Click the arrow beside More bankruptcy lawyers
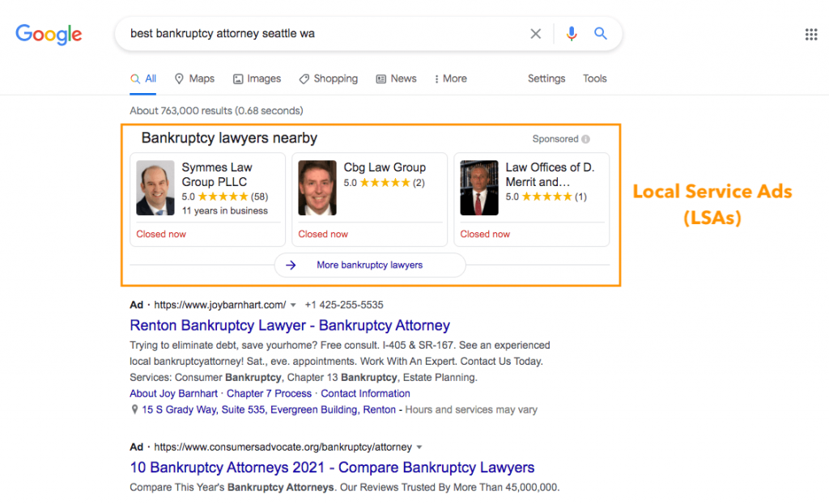This screenshot has width=829, height=504. click(x=291, y=265)
